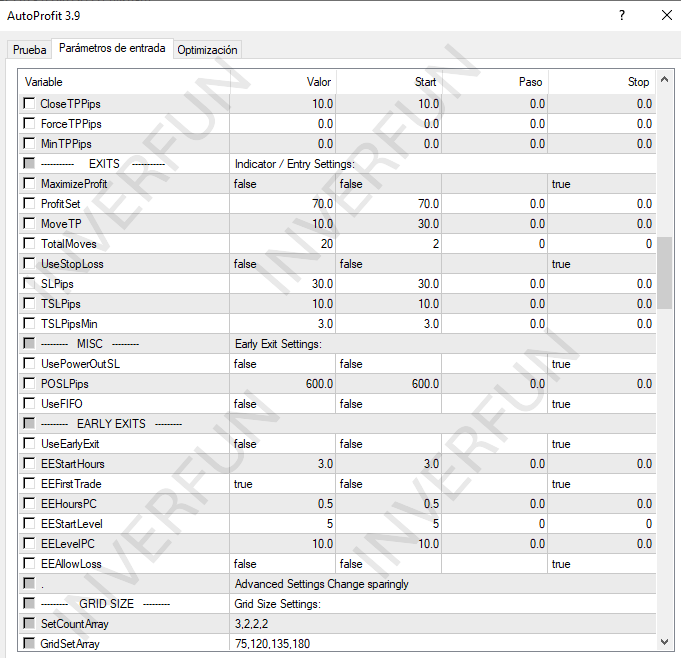Select the EXITS section row
The image size is (681, 658).
tap(337, 164)
